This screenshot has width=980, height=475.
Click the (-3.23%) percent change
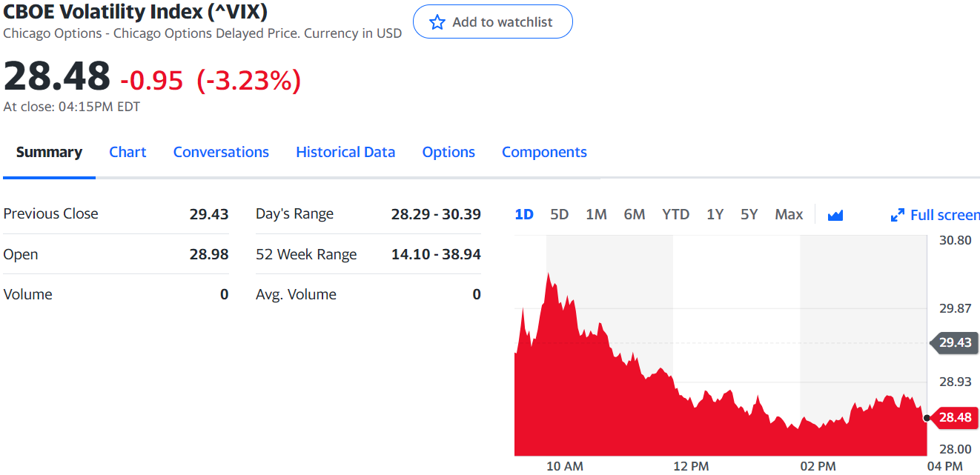pyautogui.click(x=249, y=80)
